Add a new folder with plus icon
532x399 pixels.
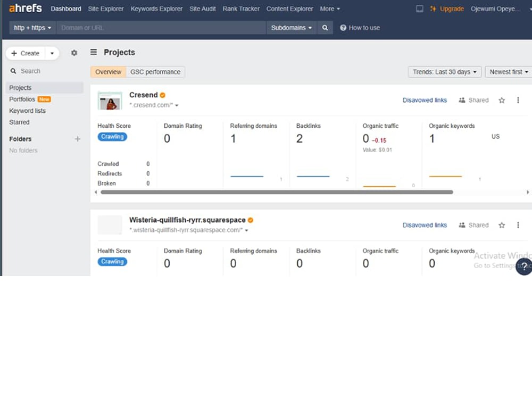pos(78,139)
